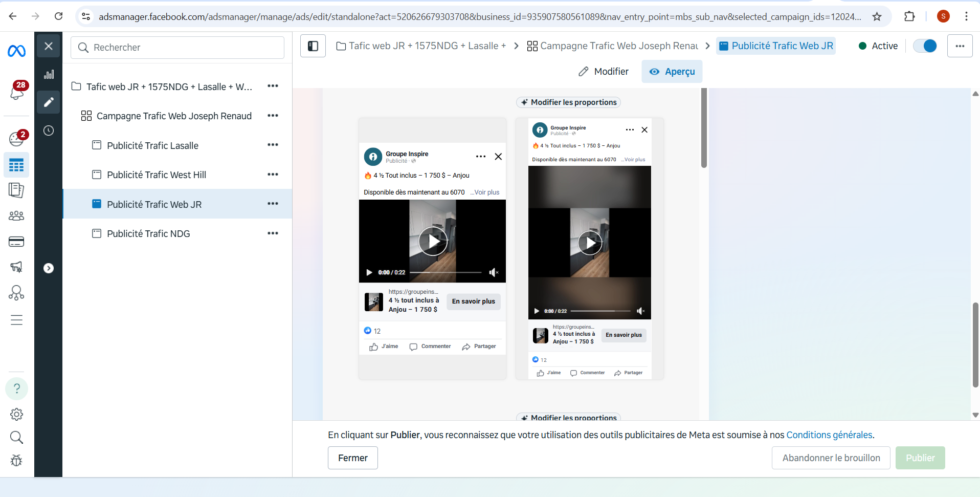Open the campaigns table icon in sidebar

point(16,165)
